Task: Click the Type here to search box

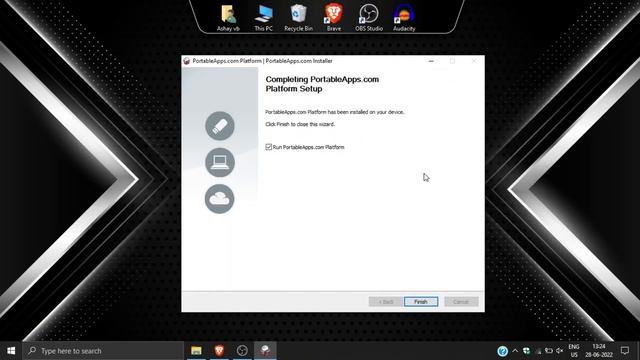Action: pos(103,351)
